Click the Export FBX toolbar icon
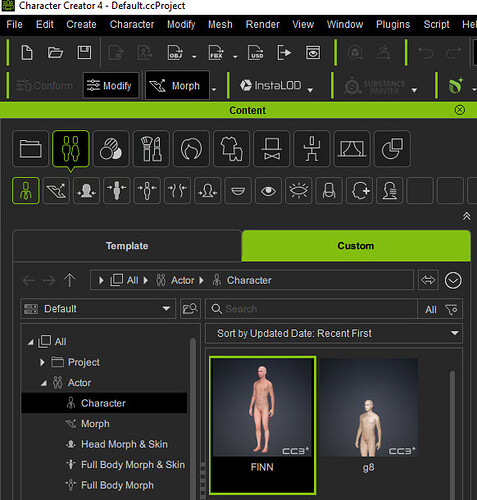 pyautogui.click(x=216, y=53)
